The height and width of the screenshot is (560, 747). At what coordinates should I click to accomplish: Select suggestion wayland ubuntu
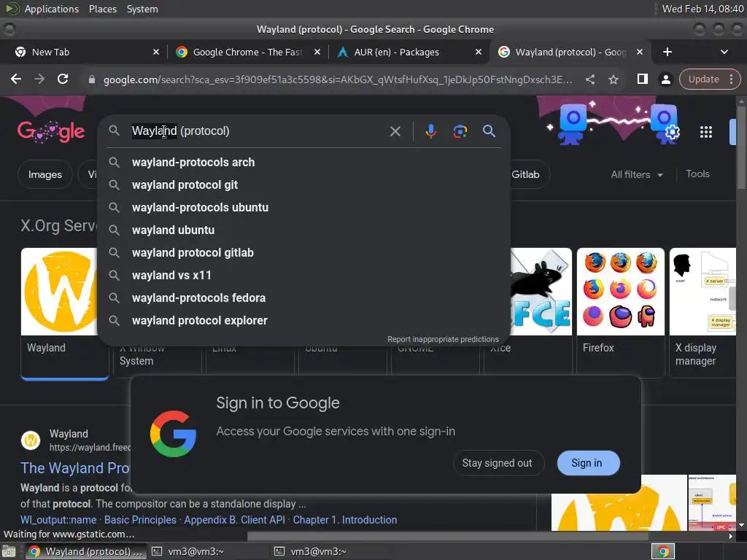(304, 230)
